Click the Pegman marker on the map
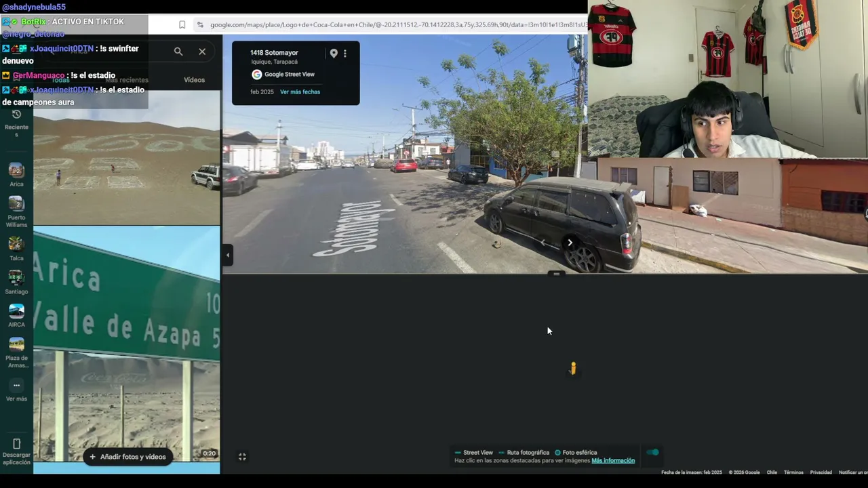Viewport: 868px width, 488px height. [x=573, y=368]
